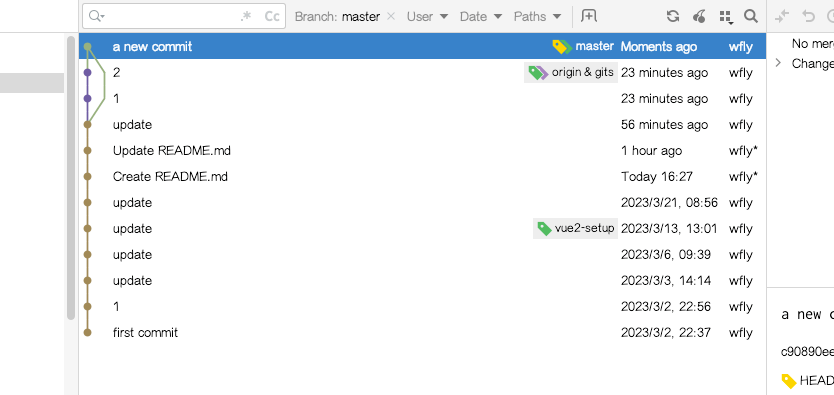Click the 'origin & gits' label
This screenshot has width=834, height=395.
(582, 72)
